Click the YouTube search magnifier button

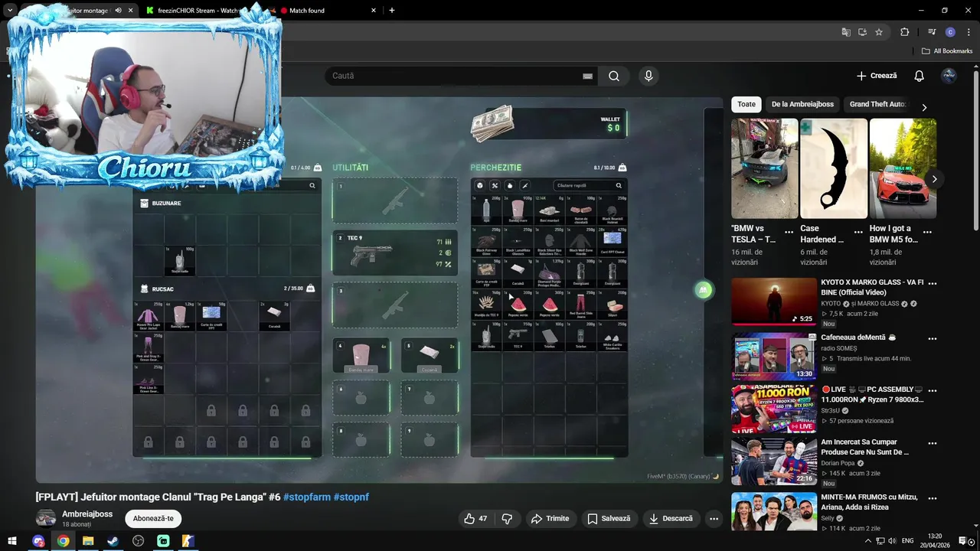[614, 76]
